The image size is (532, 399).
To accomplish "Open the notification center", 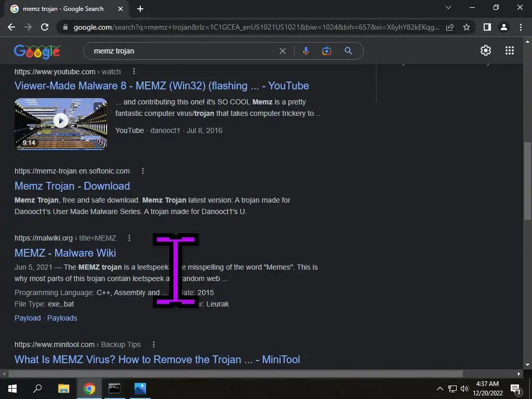I will click(x=516, y=389).
